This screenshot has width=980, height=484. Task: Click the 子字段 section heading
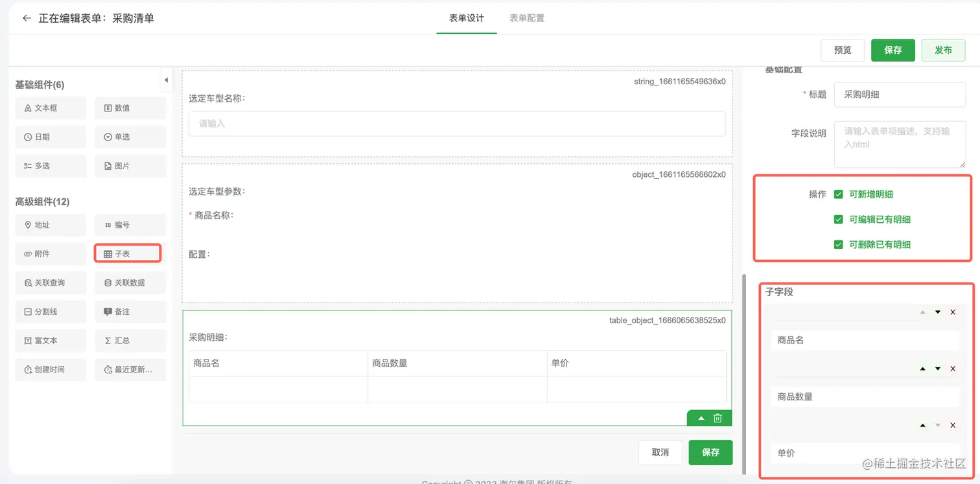[x=779, y=292]
